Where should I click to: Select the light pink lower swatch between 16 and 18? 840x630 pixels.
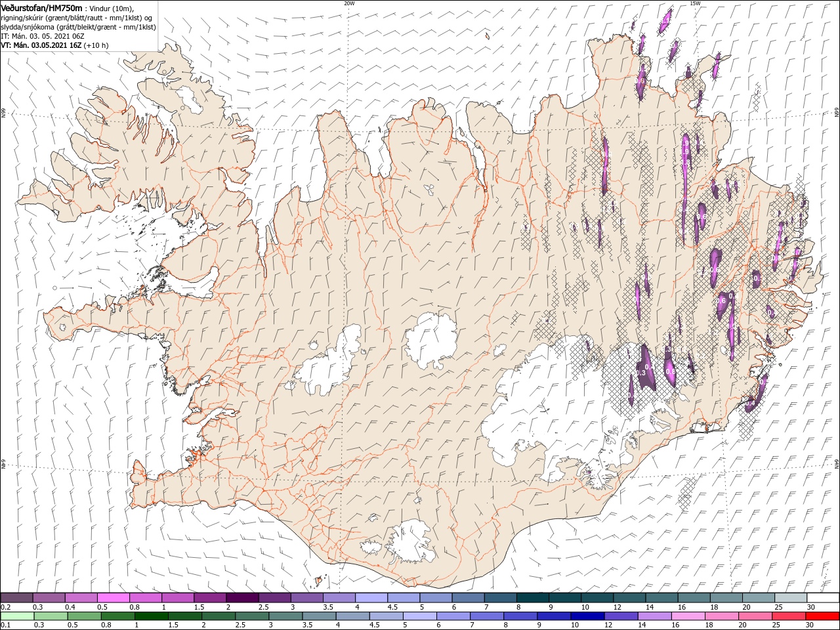(688, 616)
